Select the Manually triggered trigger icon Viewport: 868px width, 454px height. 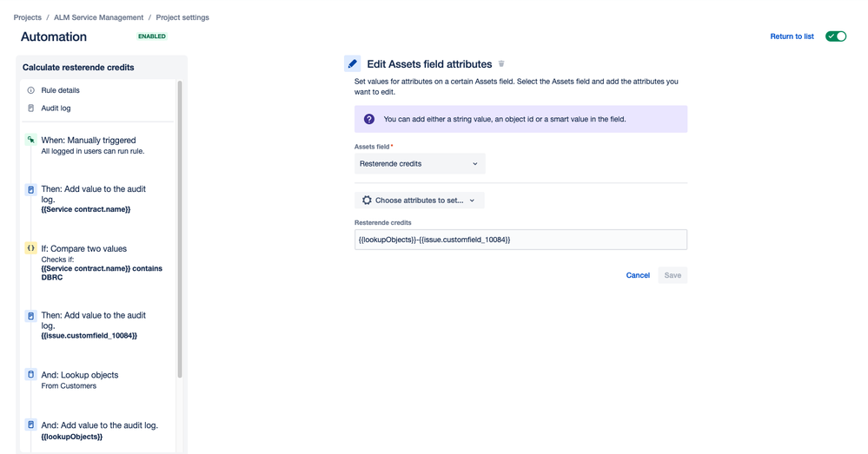[31, 140]
